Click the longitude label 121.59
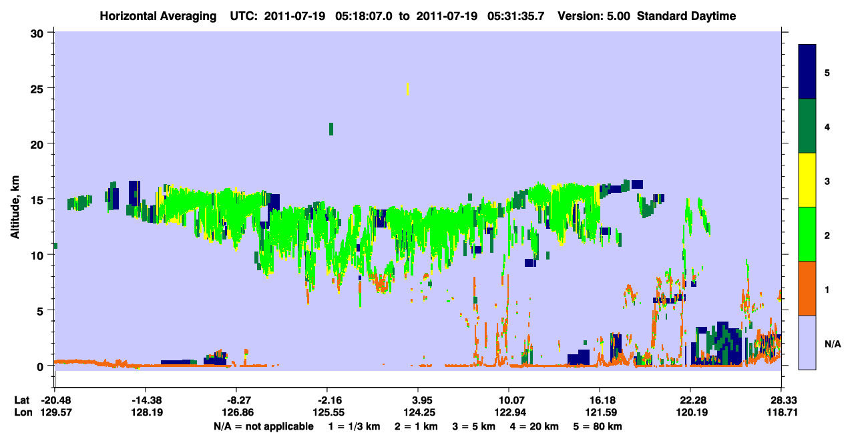Screen dimensions: 868x445 (x=600, y=412)
